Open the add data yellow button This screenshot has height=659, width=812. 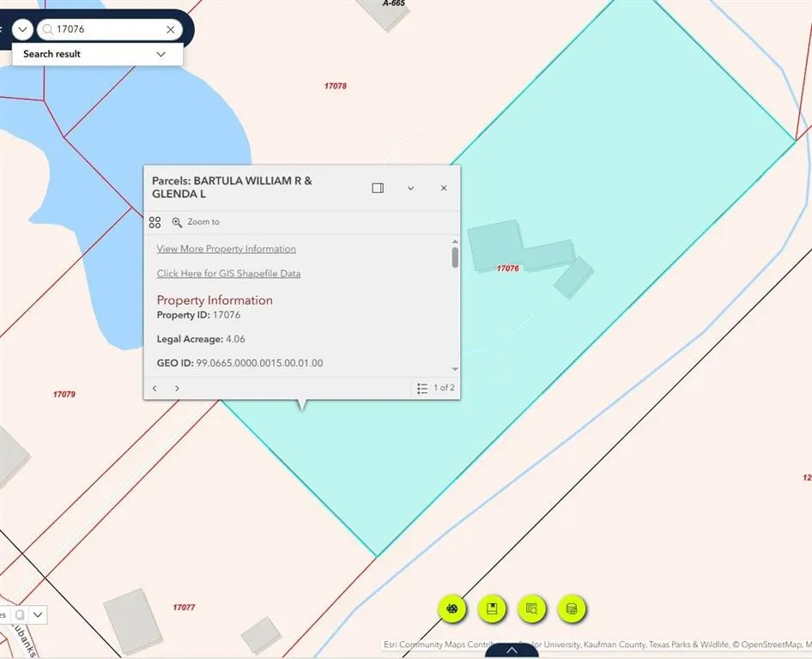pyautogui.click(x=572, y=608)
